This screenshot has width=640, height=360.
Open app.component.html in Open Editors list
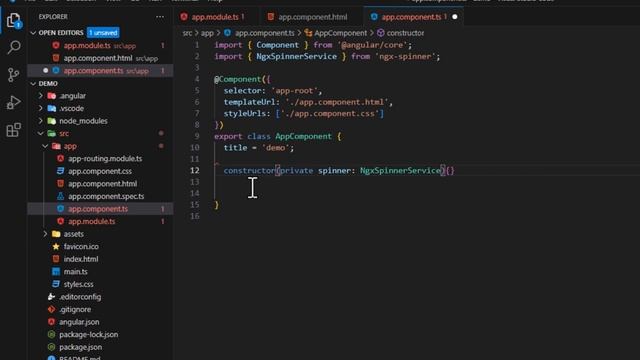tap(98, 58)
